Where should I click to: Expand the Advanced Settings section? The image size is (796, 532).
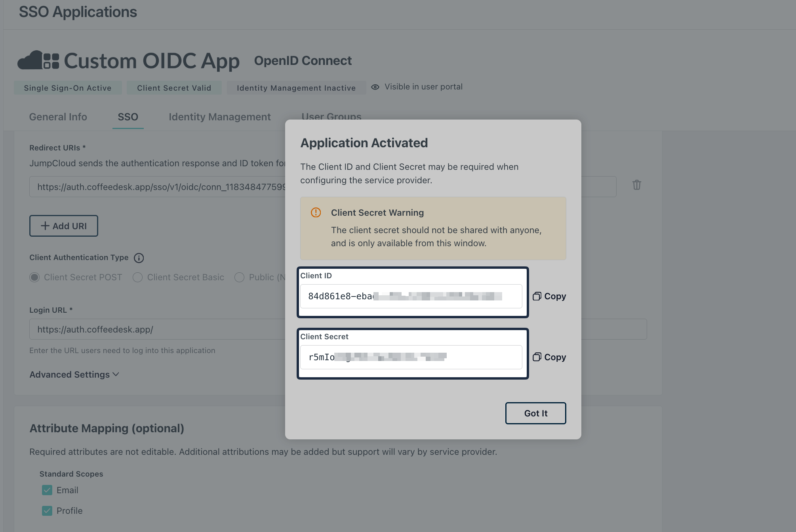click(74, 374)
